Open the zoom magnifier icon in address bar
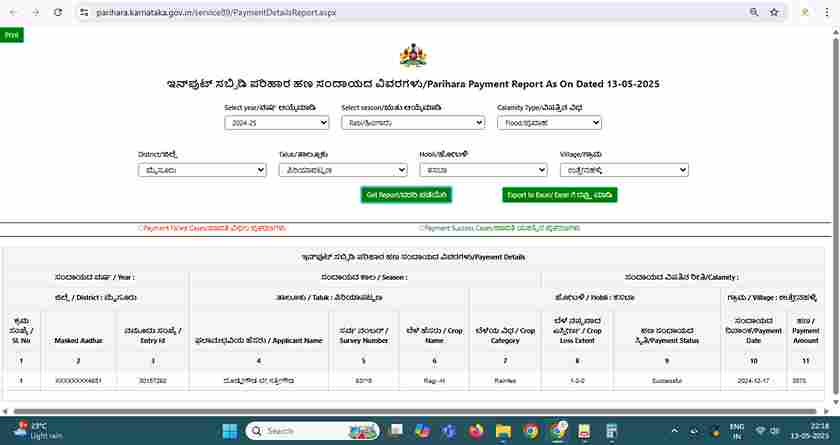Viewport: 840px width, 445px height. click(x=754, y=12)
